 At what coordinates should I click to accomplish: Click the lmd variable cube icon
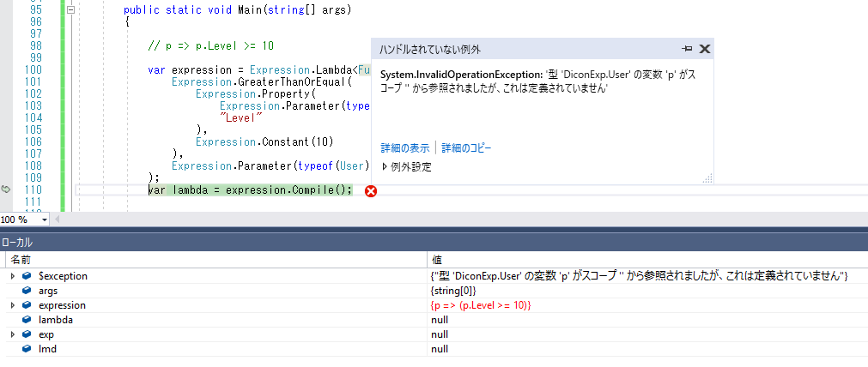coord(27,349)
